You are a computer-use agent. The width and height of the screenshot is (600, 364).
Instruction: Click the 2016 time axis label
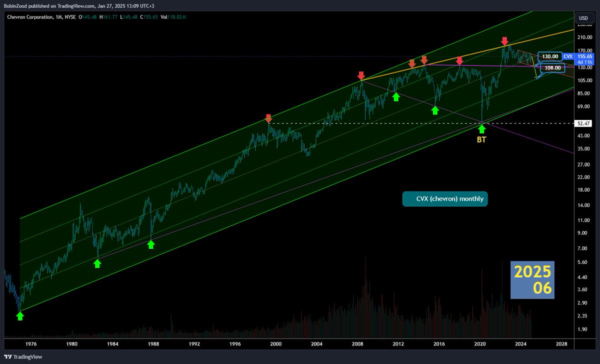click(439, 344)
